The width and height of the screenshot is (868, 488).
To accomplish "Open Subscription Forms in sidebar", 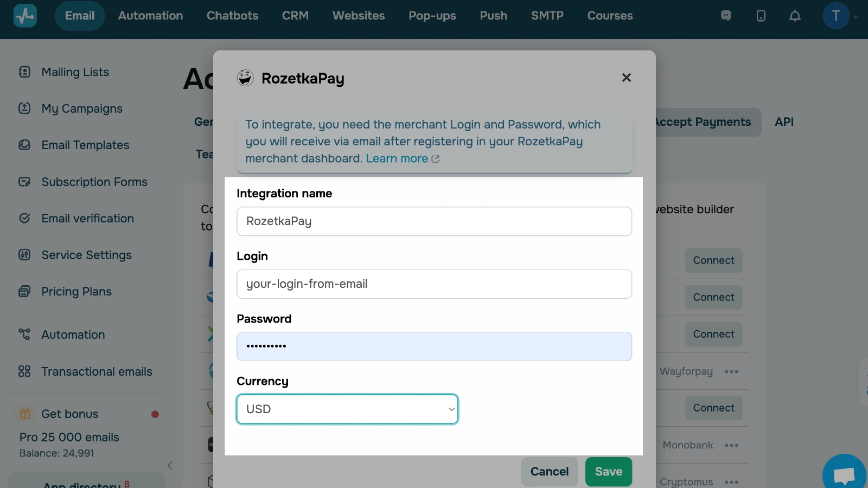I will [94, 182].
